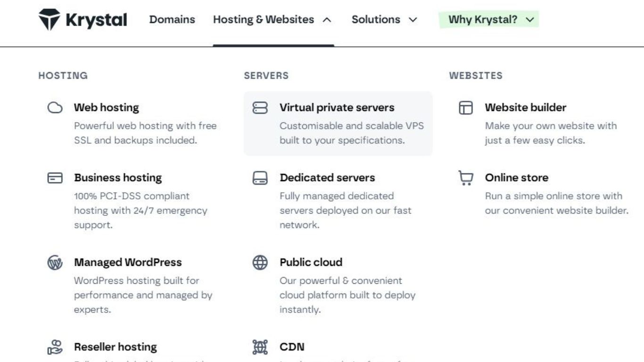Click the Krystal logo icon
The image size is (644, 362).
click(x=49, y=19)
